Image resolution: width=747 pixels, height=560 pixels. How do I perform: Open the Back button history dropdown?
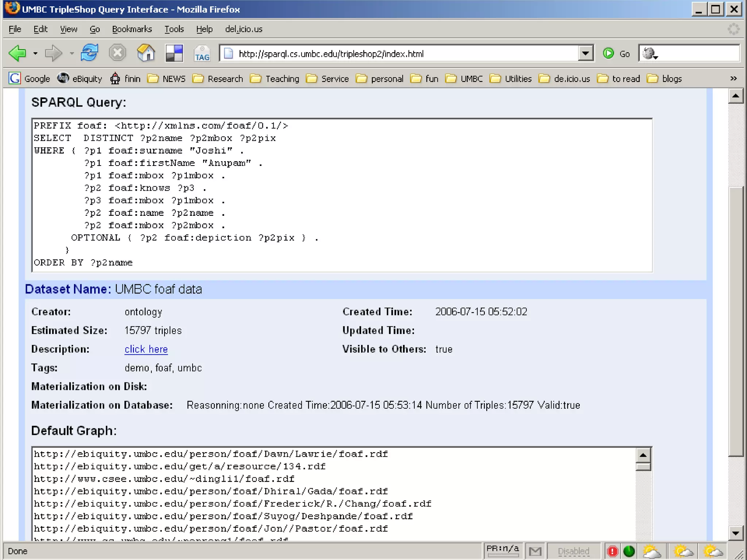coord(35,54)
